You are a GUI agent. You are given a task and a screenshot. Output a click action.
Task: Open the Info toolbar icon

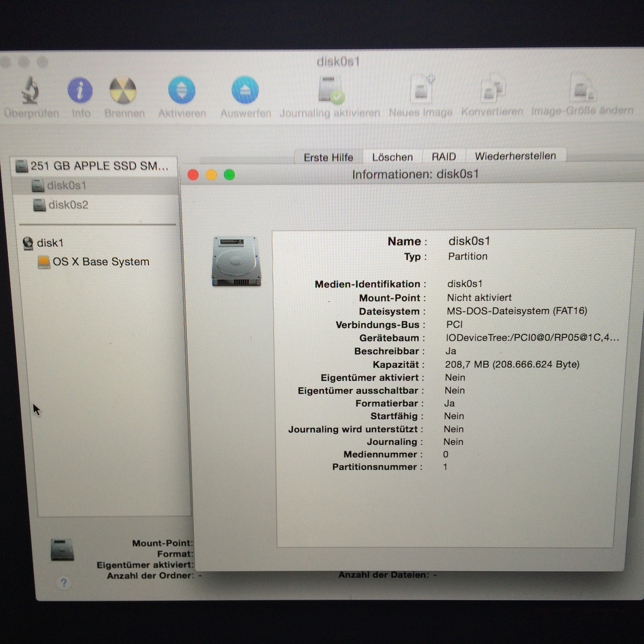click(80, 90)
